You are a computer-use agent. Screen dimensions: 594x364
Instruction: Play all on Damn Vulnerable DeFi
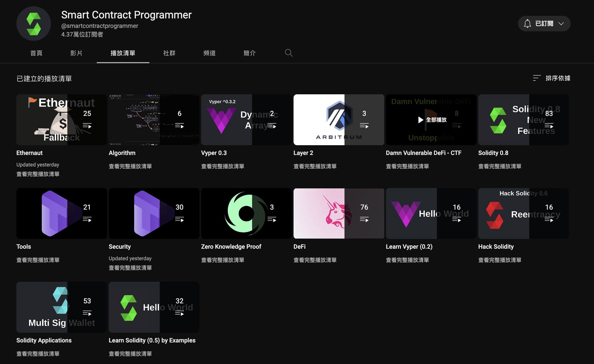(x=431, y=120)
